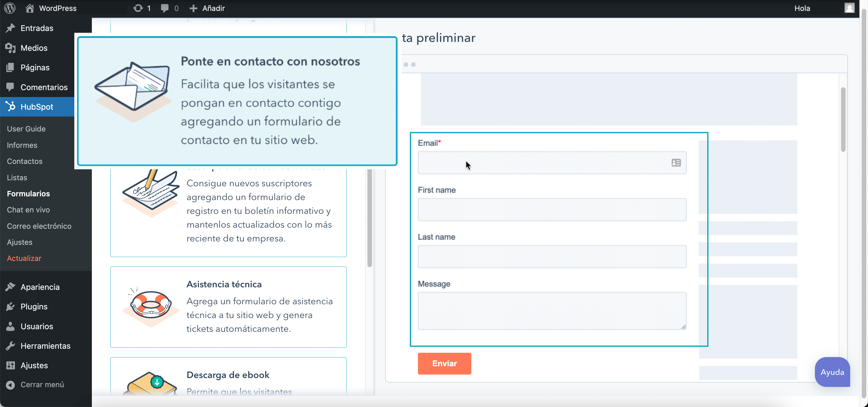Viewport: 868px width, 407px height.
Task: Go to Contactos under HubSpot
Action: click(25, 161)
